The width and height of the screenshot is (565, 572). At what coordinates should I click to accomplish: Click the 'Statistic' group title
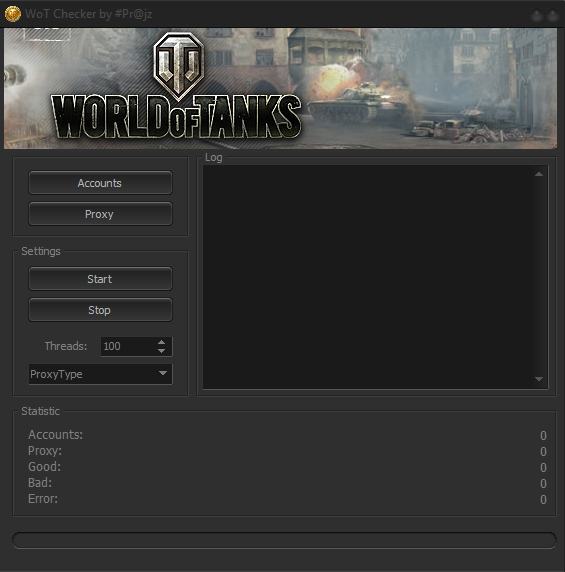point(40,411)
